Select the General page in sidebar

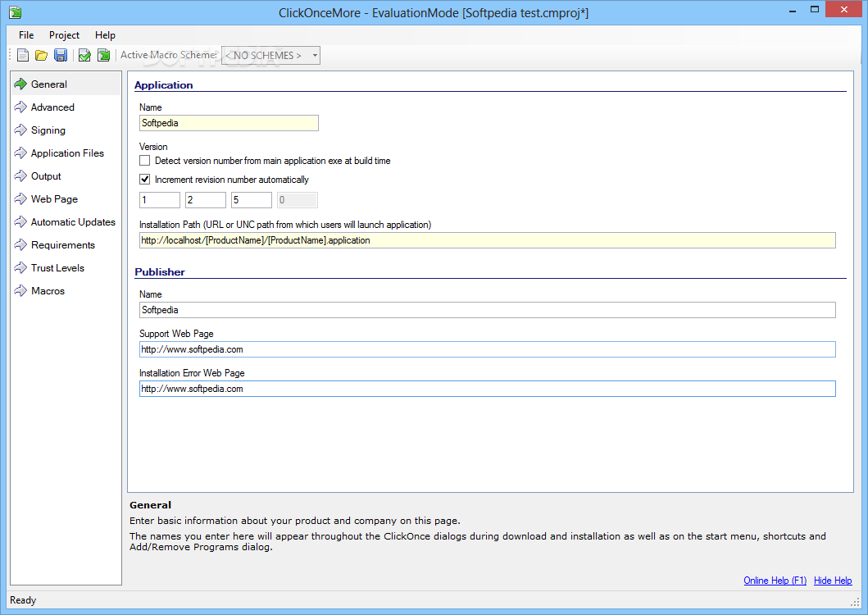click(x=66, y=84)
